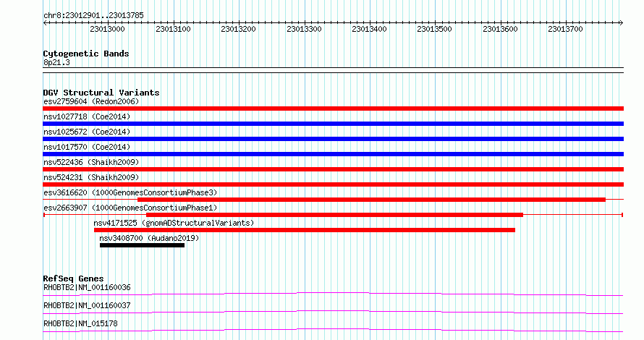Click the 23013300 ruler position
The image size is (644, 340).
[x=304, y=29]
